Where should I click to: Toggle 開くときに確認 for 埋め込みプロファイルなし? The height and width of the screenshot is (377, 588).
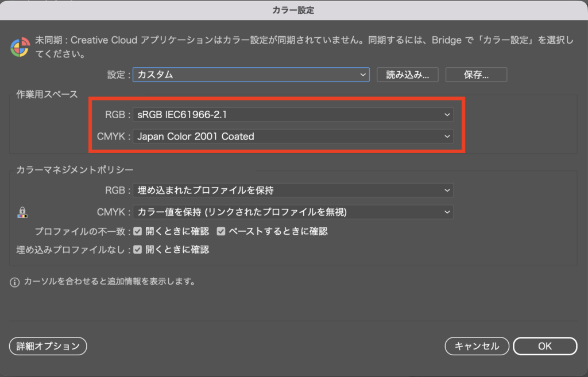(x=138, y=250)
